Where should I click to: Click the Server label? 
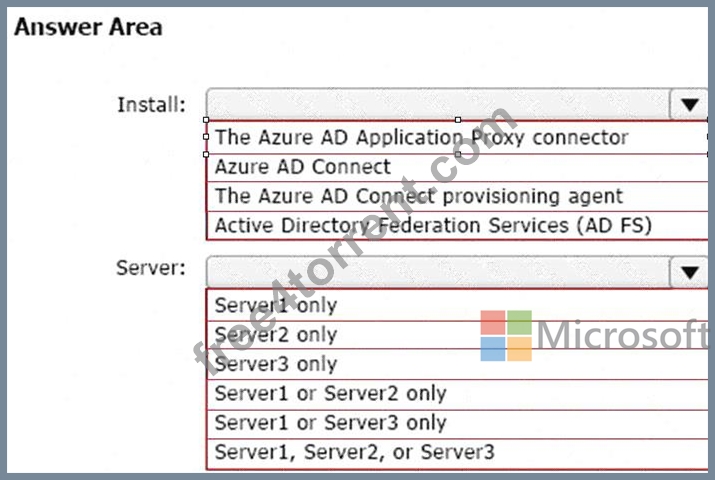pyautogui.click(x=151, y=268)
